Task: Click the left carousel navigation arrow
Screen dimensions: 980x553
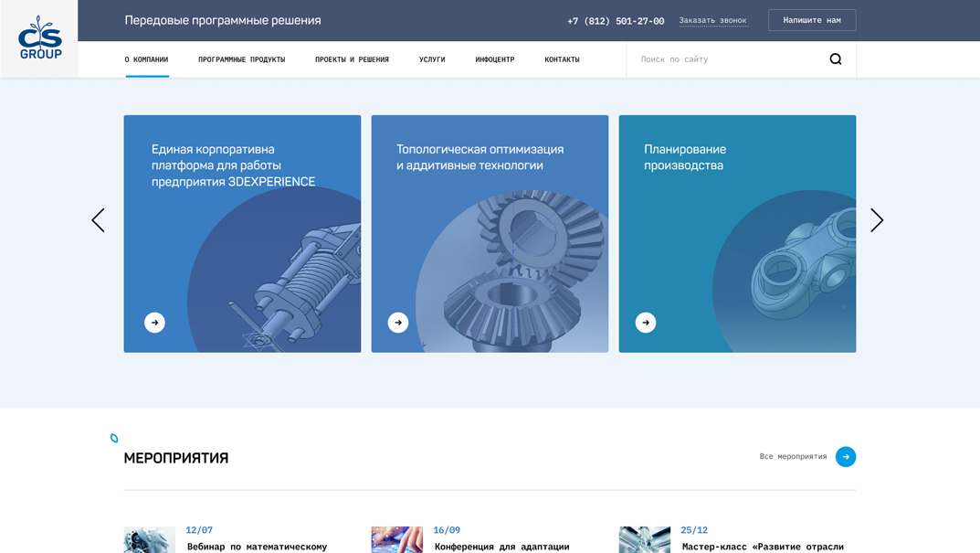Action: click(98, 219)
